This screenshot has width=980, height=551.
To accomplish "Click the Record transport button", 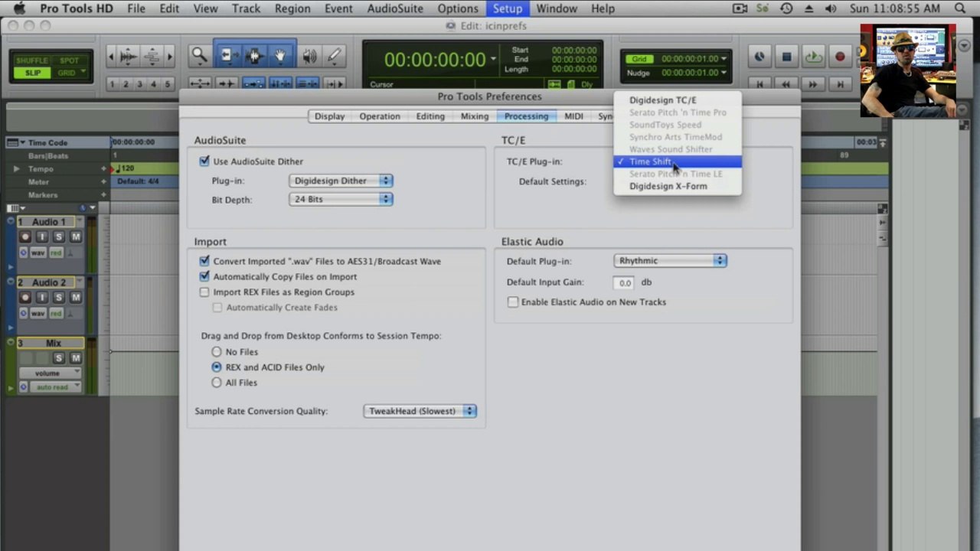I will click(840, 57).
